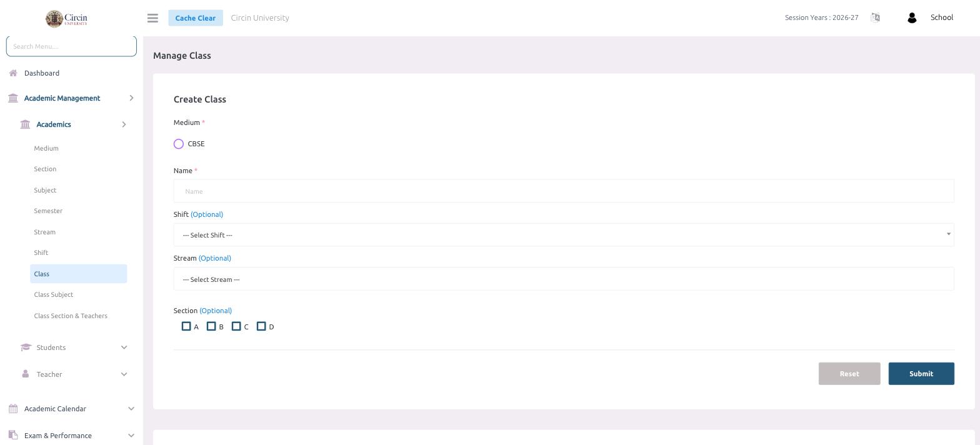Focus the Search Menu input

(71, 46)
